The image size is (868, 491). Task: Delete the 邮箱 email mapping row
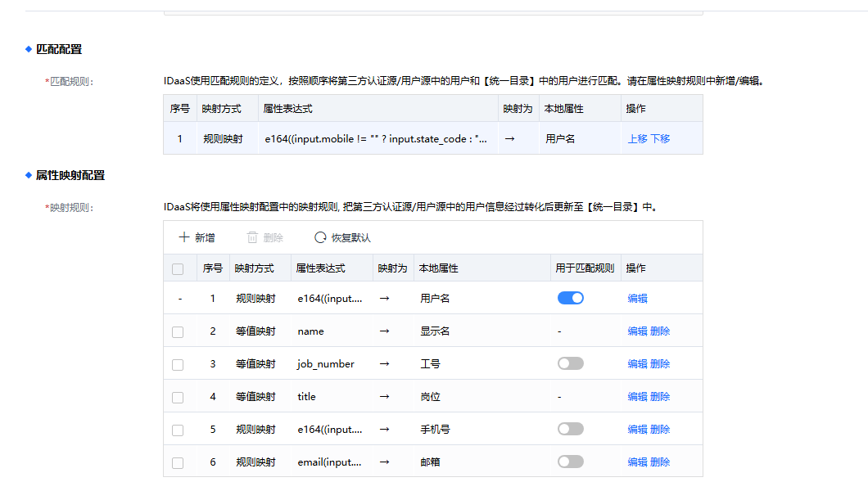pos(660,462)
